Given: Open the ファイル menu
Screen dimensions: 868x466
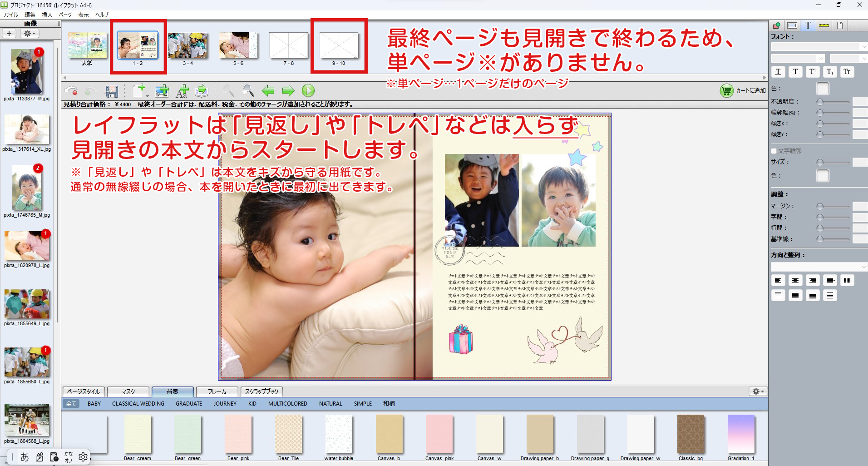Looking at the screenshot, I should click(x=10, y=15).
